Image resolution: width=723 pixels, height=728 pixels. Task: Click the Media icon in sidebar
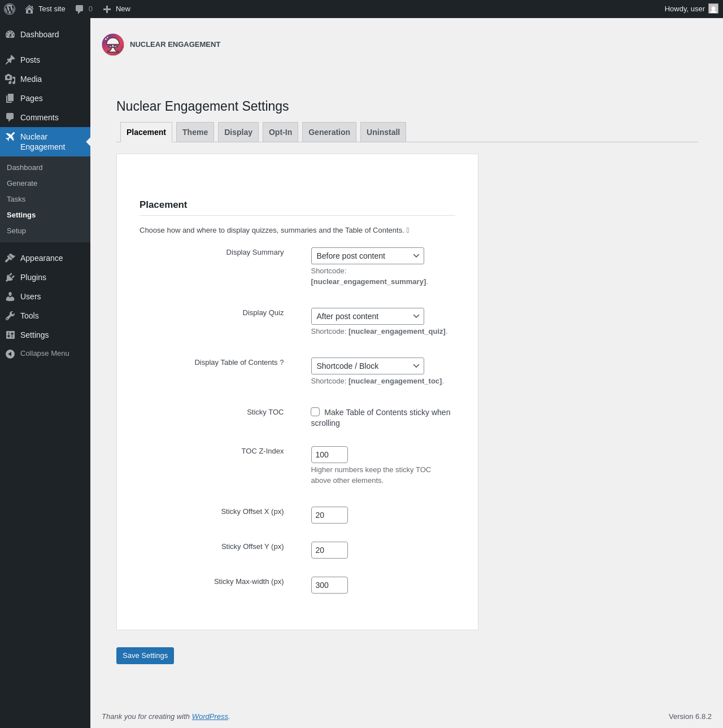10,79
